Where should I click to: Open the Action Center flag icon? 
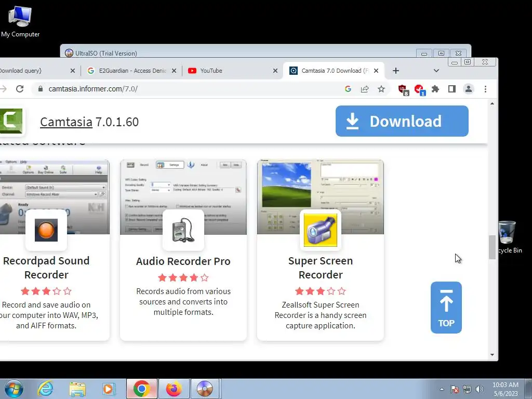click(x=455, y=389)
